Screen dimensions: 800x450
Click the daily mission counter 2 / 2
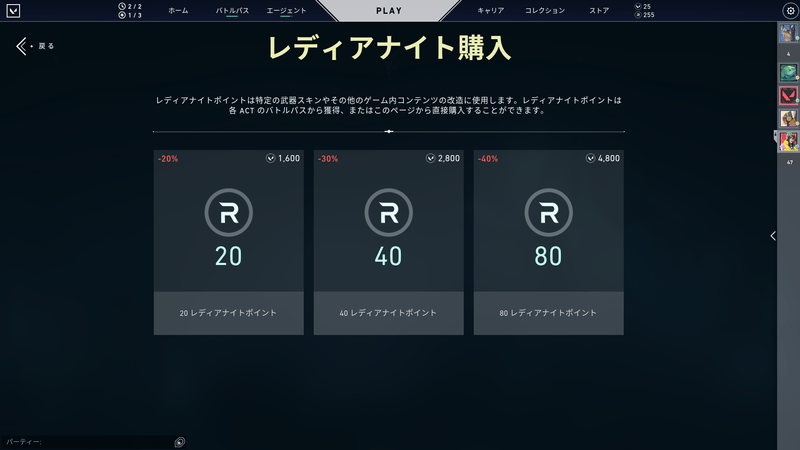pos(135,7)
